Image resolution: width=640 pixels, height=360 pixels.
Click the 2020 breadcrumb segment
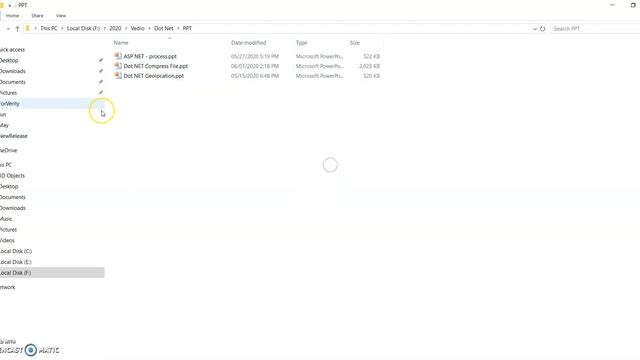(x=115, y=28)
